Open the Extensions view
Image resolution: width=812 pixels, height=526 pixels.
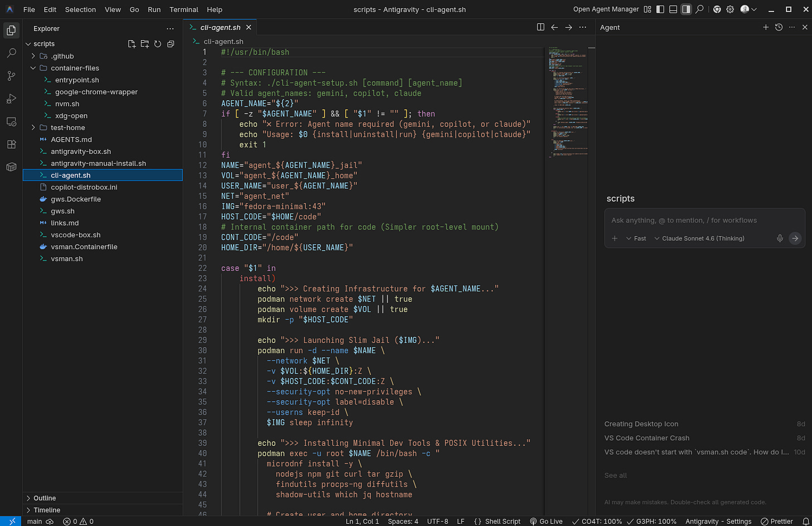pyautogui.click(x=11, y=144)
